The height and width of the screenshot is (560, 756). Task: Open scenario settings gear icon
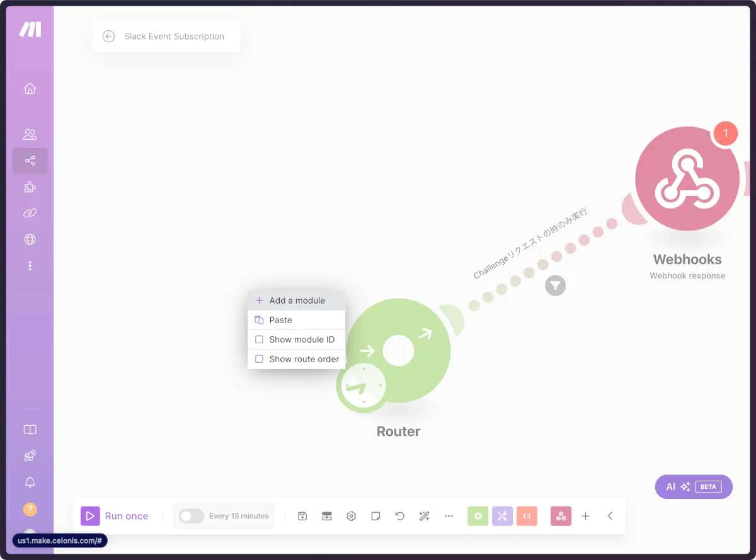tap(352, 516)
